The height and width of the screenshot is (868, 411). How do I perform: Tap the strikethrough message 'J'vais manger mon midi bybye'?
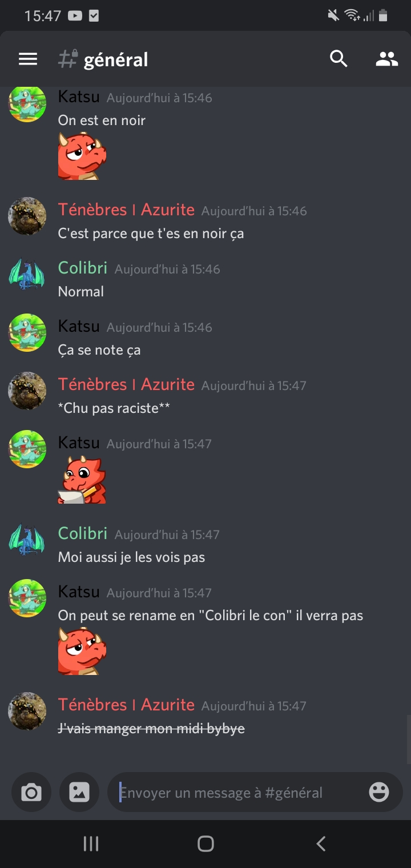pos(151,729)
